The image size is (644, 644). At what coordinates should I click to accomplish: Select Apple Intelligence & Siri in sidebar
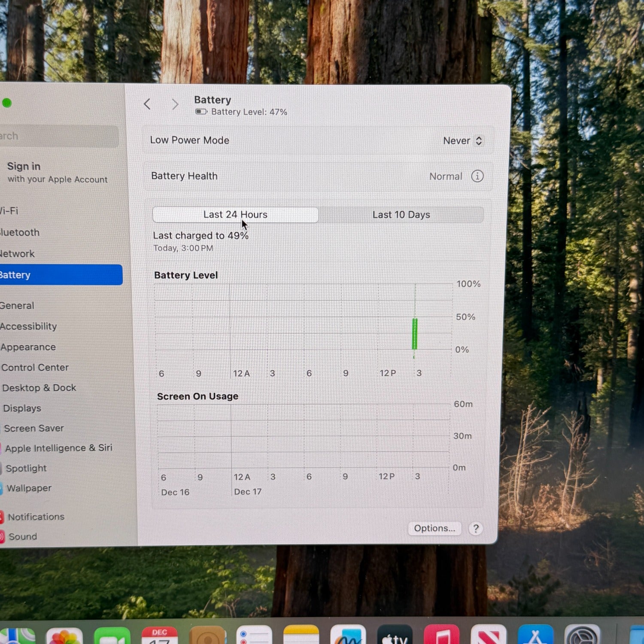58,448
